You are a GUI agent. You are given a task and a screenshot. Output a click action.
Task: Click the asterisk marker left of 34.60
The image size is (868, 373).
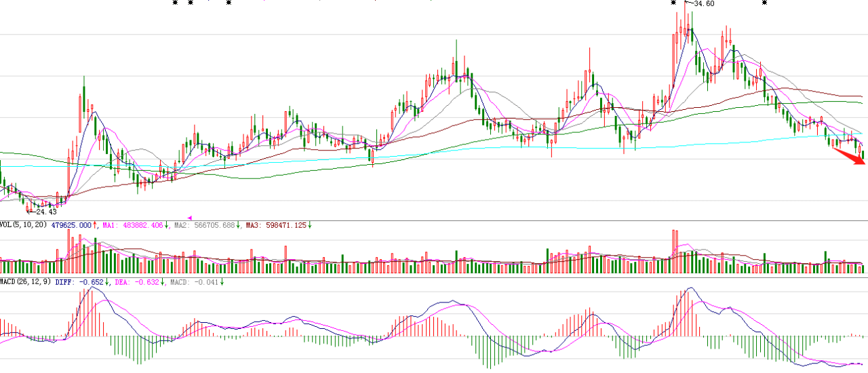coord(673,3)
